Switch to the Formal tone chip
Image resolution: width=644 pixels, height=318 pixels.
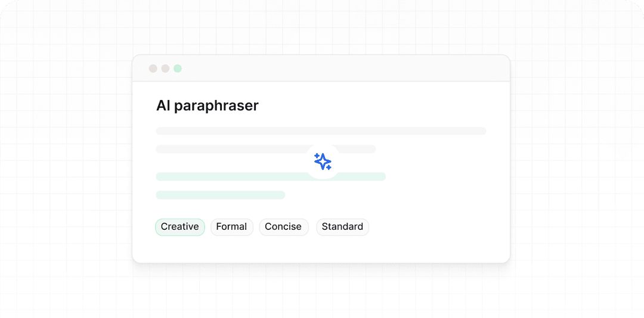point(231,227)
